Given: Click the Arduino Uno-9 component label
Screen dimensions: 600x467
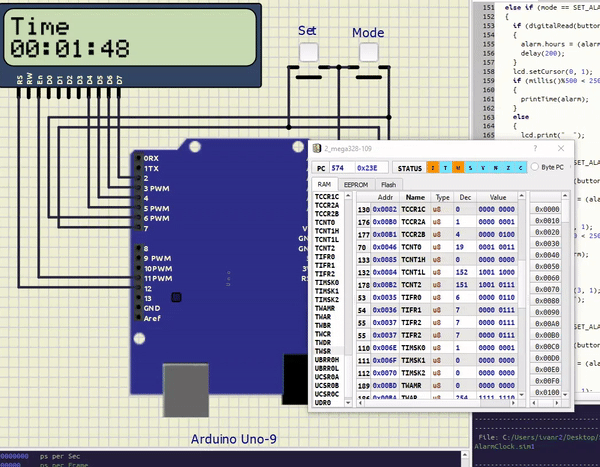Looking at the screenshot, I should [x=233, y=439].
